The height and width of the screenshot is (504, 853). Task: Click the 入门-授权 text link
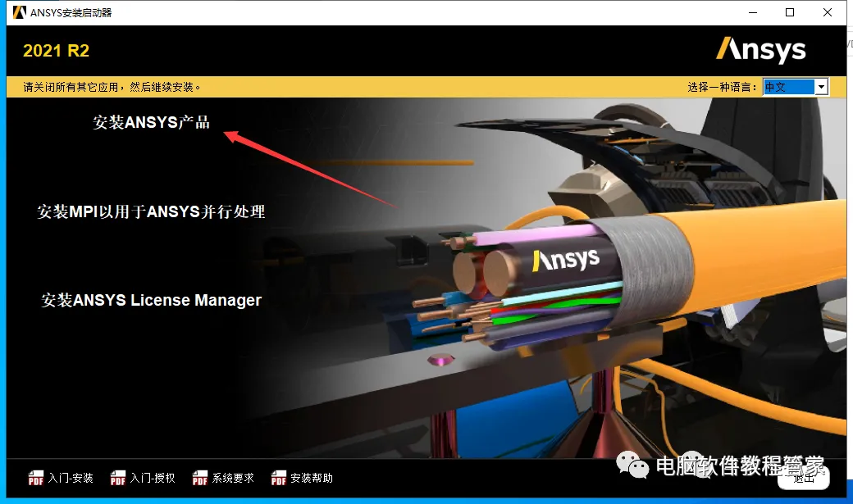pyautogui.click(x=153, y=478)
